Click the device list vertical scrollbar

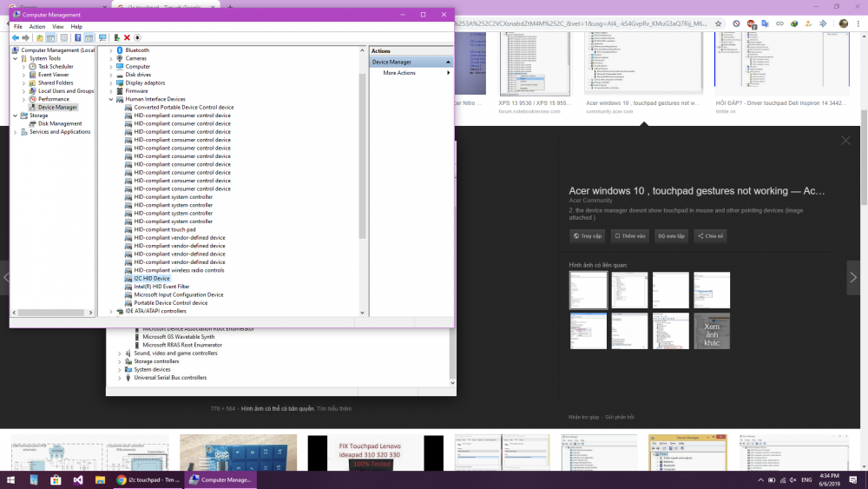[363, 156]
